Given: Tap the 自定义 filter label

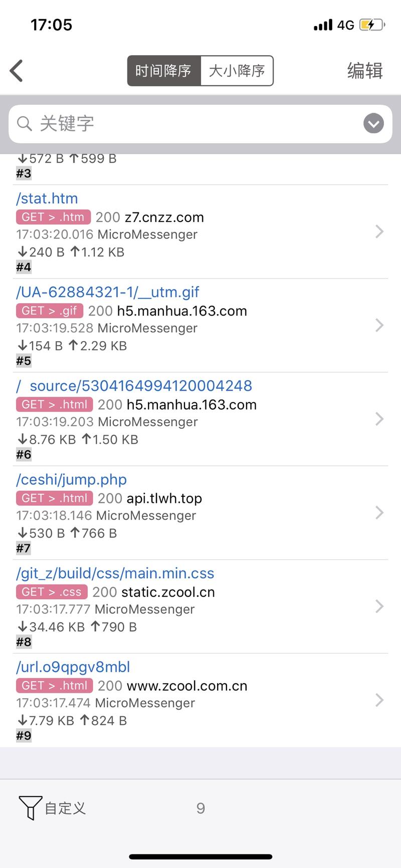Looking at the screenshot, I should point(65,808).
